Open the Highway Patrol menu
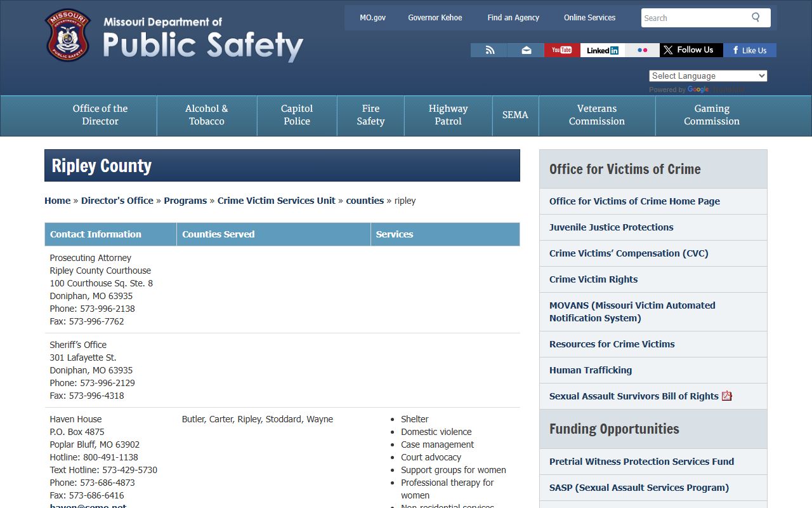This screenshot has height=508, width=812. coord(448,115)
